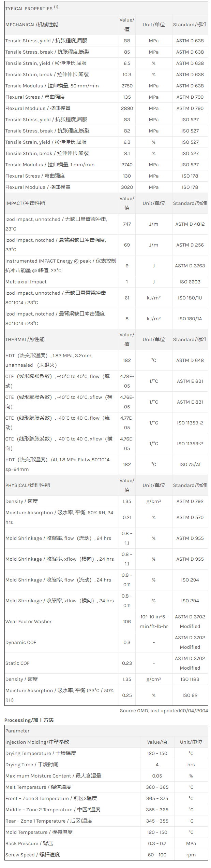
Task: Click the Multiaxial Impact row label
Action: (26, 282)
